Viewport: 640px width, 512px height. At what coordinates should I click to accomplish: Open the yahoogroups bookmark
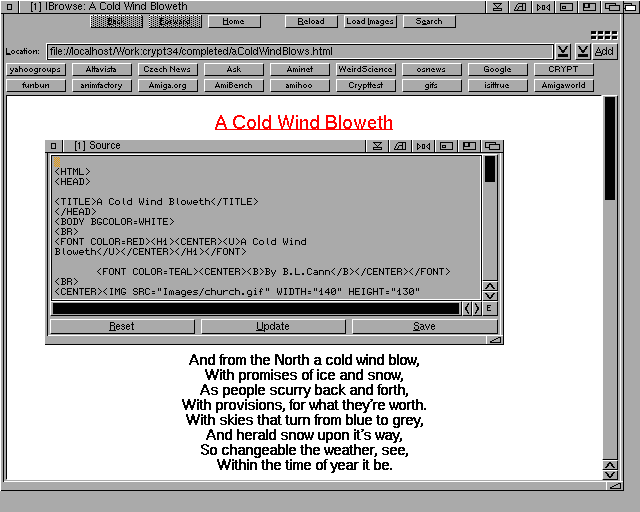click(x=36, y=70)
